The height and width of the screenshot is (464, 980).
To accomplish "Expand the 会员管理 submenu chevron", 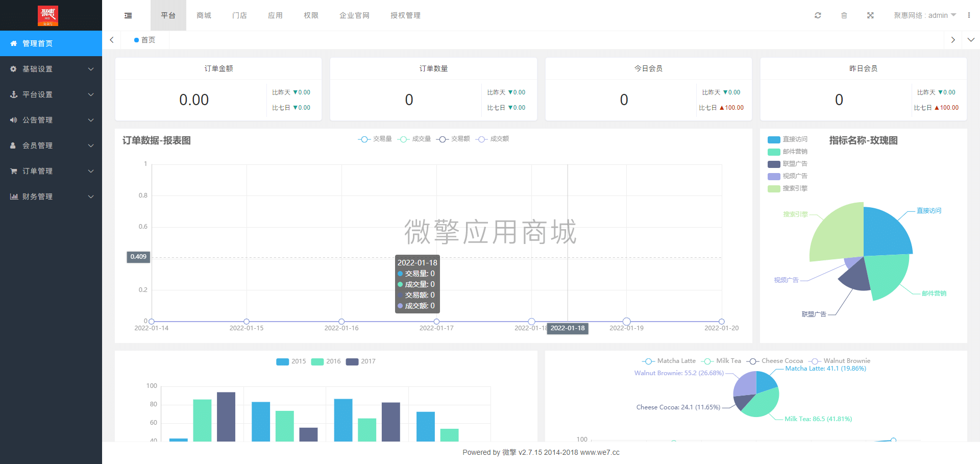I will [x=91, y=145].
